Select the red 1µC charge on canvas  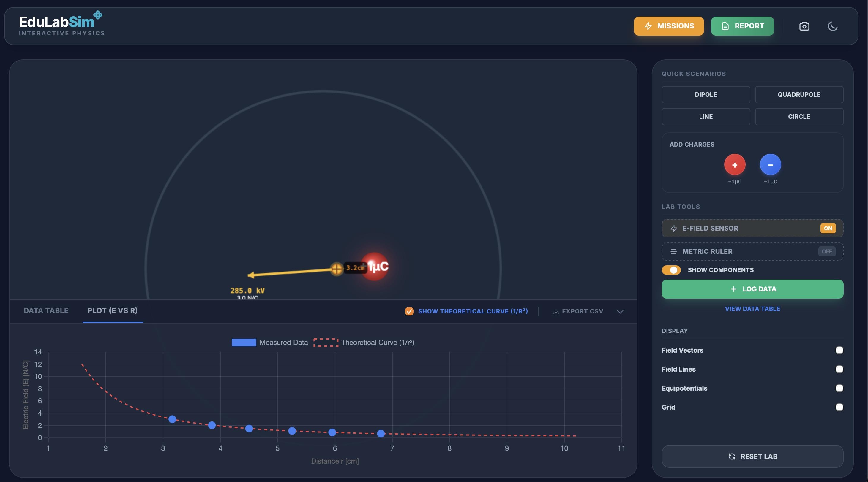[x=375, y=266]
